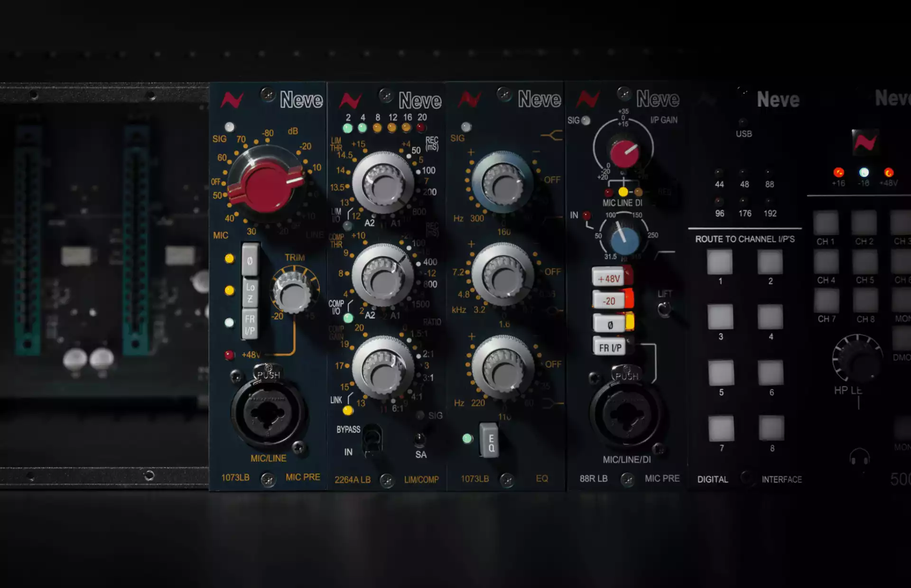Click the LIM THR knob on 2264A LB

pyautogui.click(x=382, y=183)
